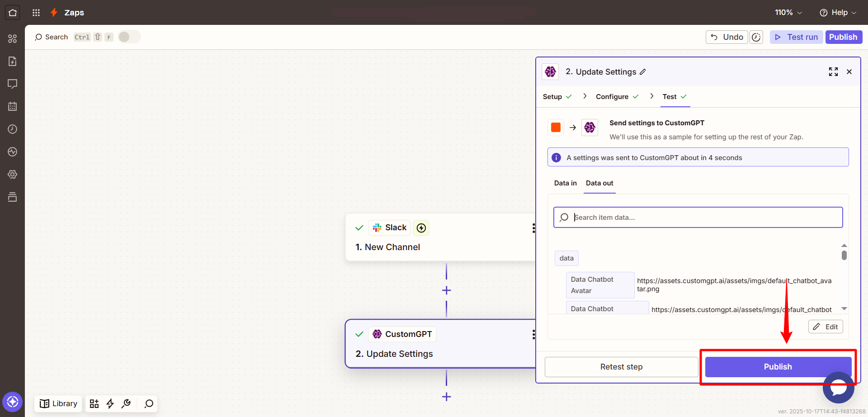Select the Test tab

pos(675,97)
